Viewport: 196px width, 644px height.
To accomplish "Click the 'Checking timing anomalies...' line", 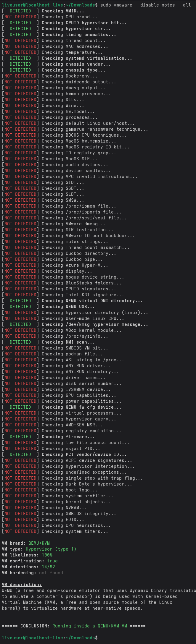I will [x=79, y=35].
